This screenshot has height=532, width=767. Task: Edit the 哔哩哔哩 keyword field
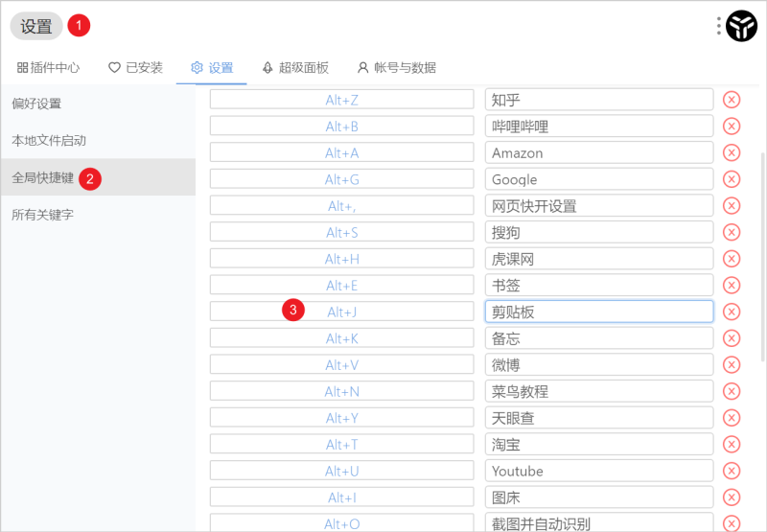coord(599,127)
